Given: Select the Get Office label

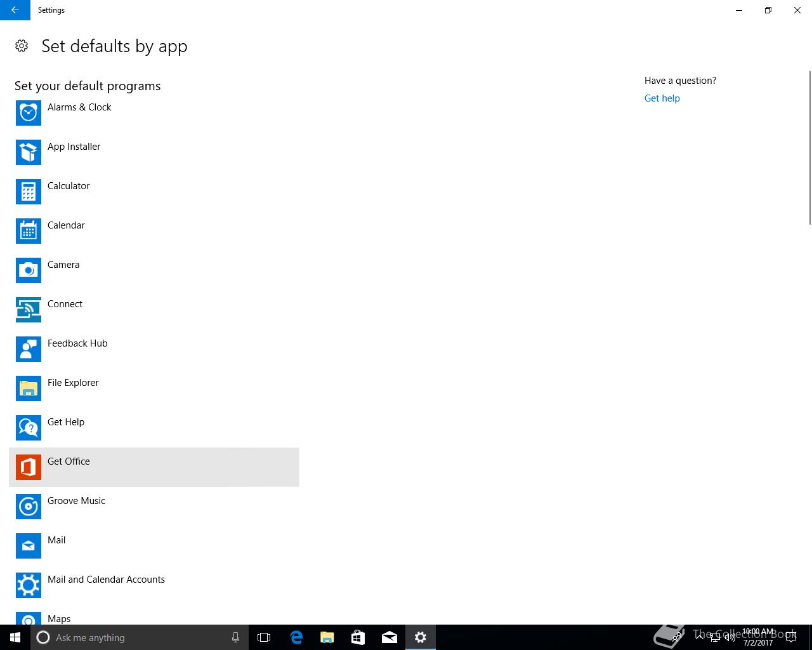Looking at the screenshot, I should [x=69, y=461].
